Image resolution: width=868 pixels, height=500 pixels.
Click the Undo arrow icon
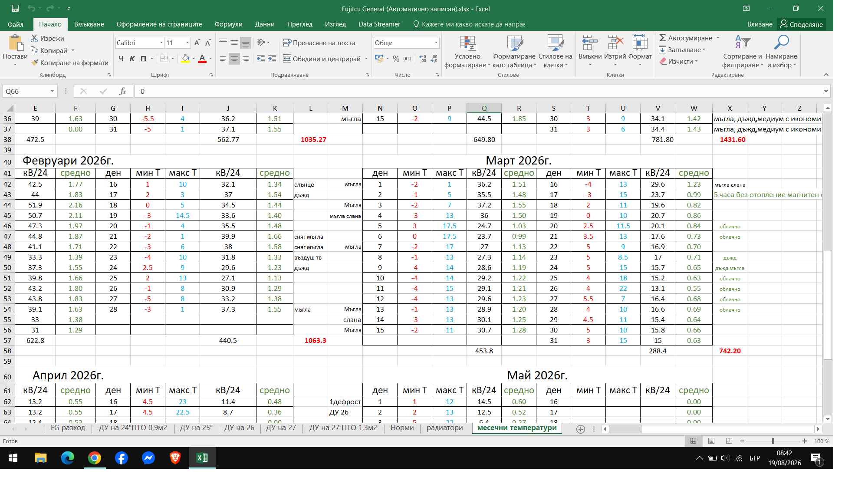pyautogui.click(x=31, y=8)
